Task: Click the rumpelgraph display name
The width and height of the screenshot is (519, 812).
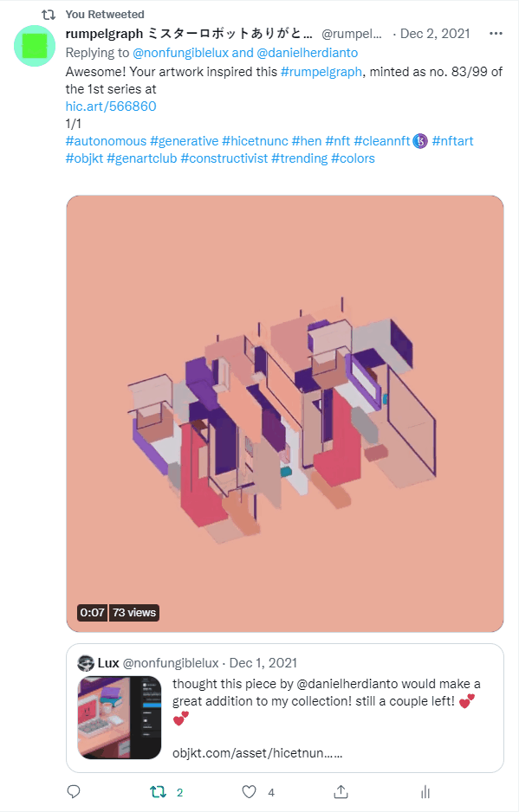Action: (x=189, y=34)
